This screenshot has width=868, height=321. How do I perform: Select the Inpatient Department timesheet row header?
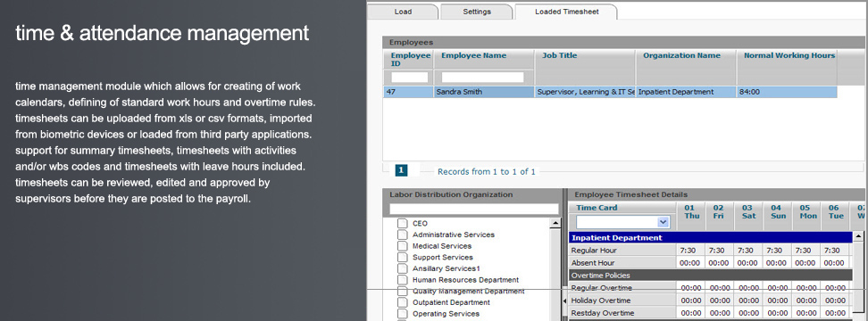(710, 237)
